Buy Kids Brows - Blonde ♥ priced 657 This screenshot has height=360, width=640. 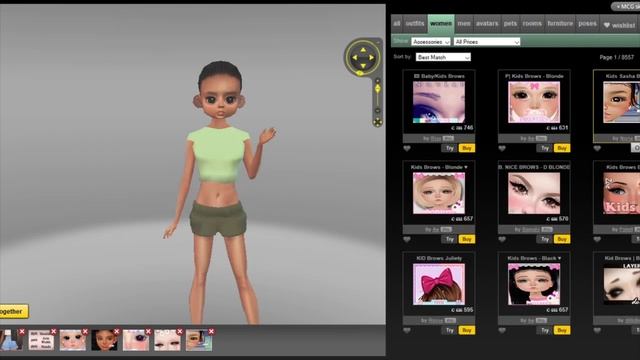(x=467, y=239)
